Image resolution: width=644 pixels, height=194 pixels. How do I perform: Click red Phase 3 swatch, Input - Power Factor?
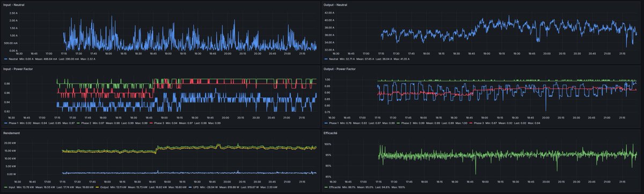point(151,123)
